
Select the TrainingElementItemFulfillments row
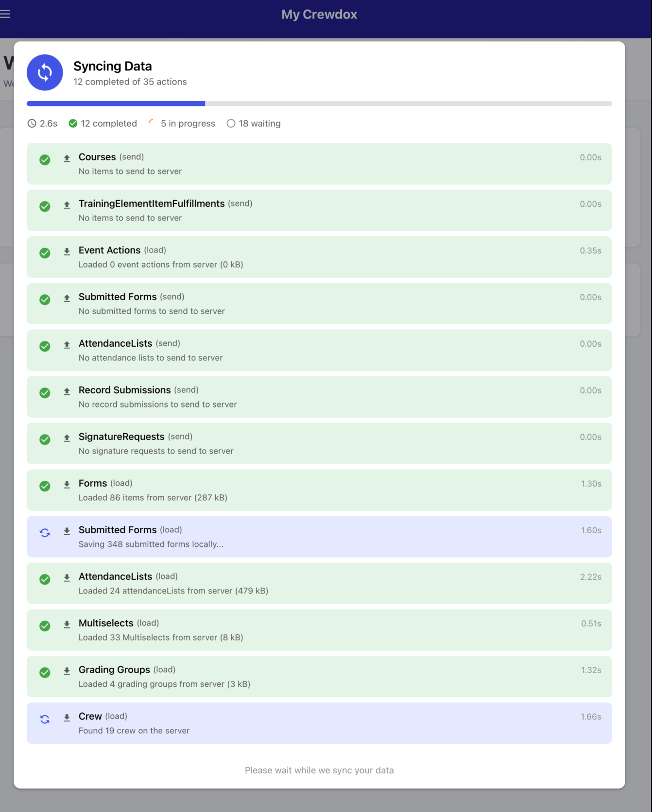[x=319, y=210]
